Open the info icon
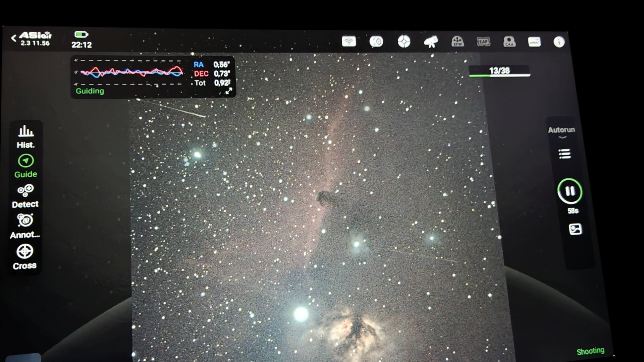Viewport: 644px width, 362px height. tap(559, 42)
